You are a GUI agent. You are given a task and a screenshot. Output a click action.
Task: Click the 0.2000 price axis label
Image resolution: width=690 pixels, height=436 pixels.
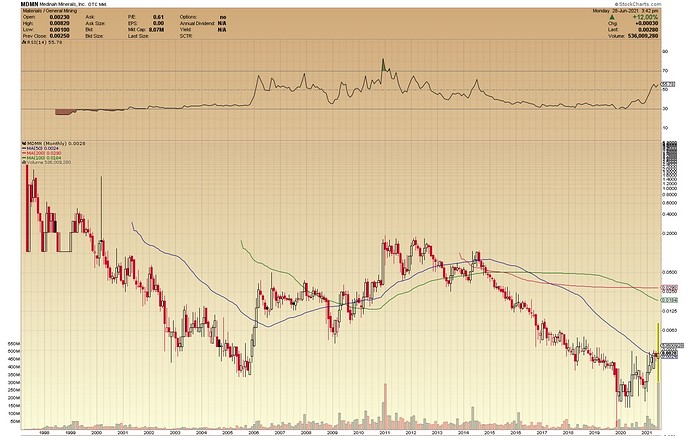(669, 234)
